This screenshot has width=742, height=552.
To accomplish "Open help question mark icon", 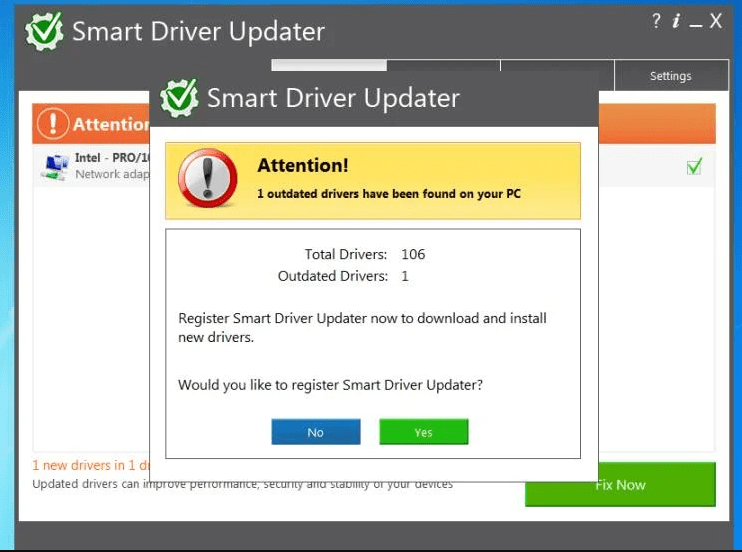I will tap(656, 21).
